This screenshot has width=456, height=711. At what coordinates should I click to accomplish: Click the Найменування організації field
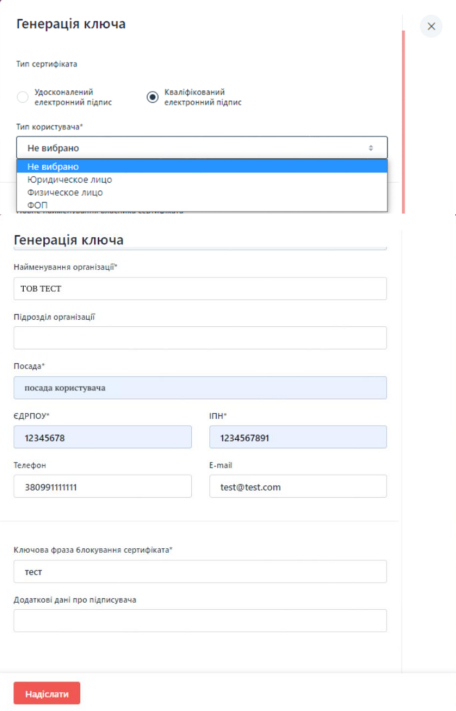[200, 288]
